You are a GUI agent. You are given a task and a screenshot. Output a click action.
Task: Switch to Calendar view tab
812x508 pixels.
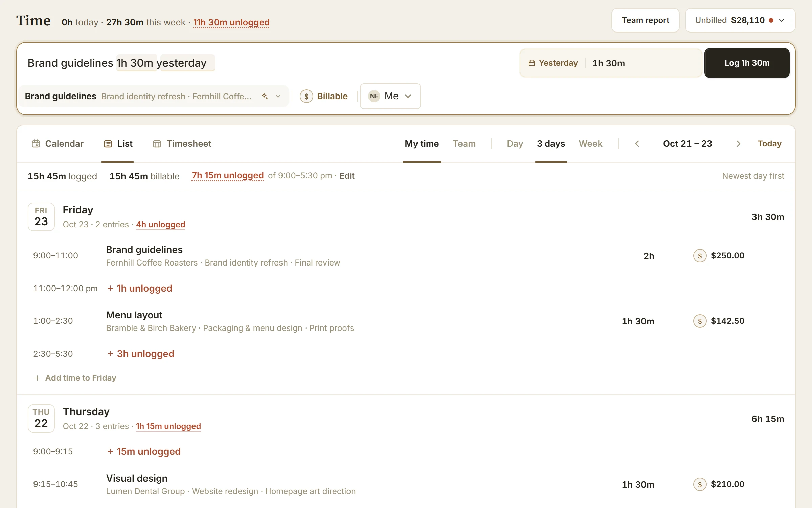click(x=58, y=144)
